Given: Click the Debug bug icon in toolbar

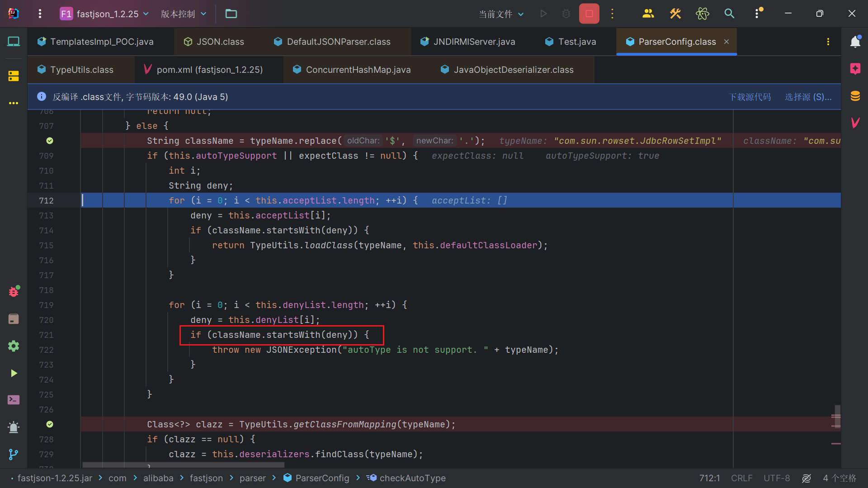Looking at the screenshot, I should [566, 14].
